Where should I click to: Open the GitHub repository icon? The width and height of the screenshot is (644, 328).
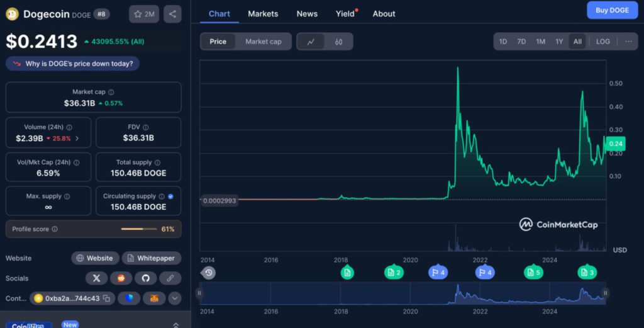pos(145,278)
